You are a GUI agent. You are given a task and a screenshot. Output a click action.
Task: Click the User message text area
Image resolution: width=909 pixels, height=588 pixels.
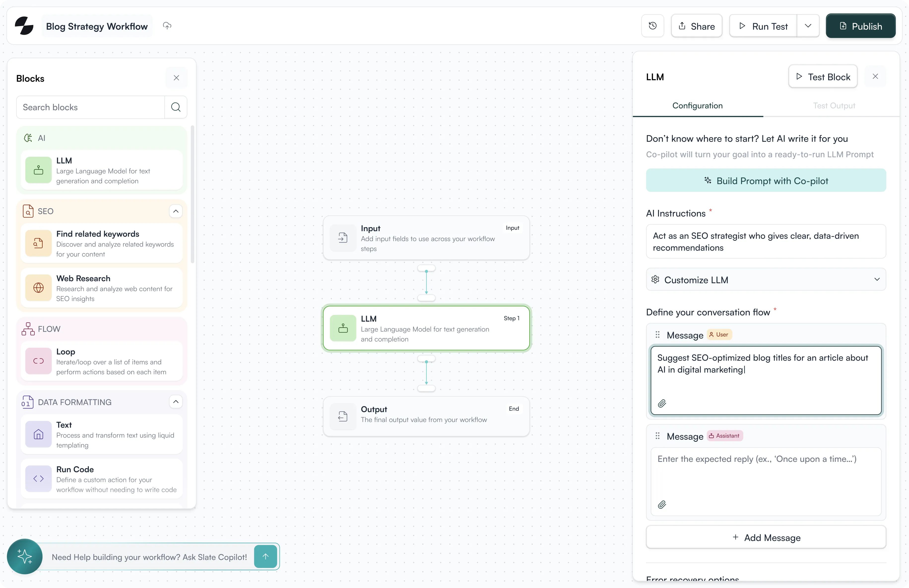766,380
